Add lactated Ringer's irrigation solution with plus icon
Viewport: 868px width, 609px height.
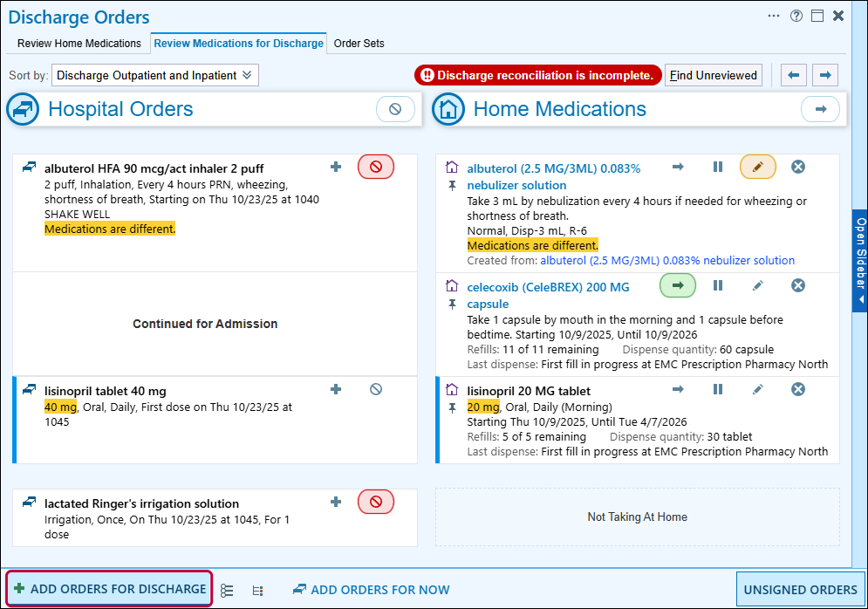pyautogui.click(x=336, y=502)
